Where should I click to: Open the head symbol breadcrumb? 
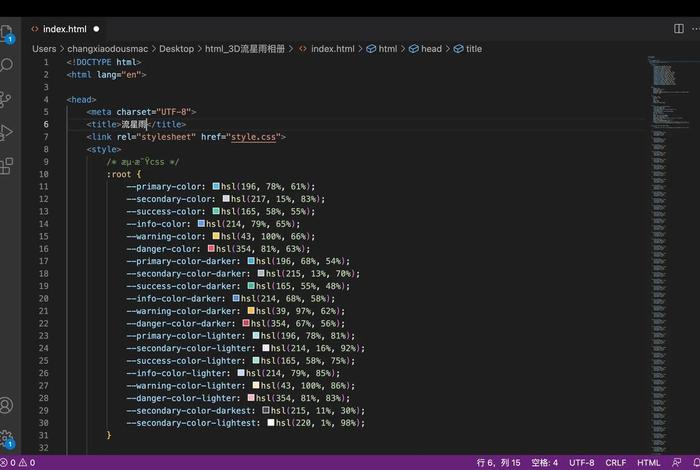(425, 49)
